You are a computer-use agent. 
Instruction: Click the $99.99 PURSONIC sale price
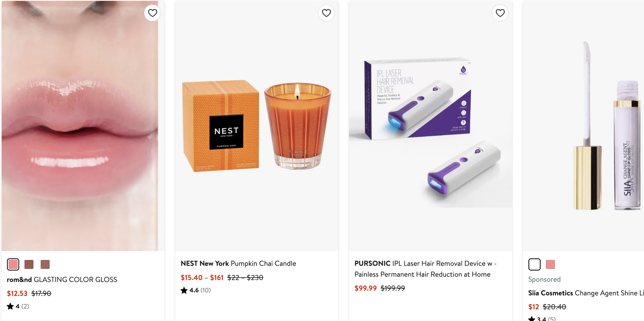tap(365, 288)
